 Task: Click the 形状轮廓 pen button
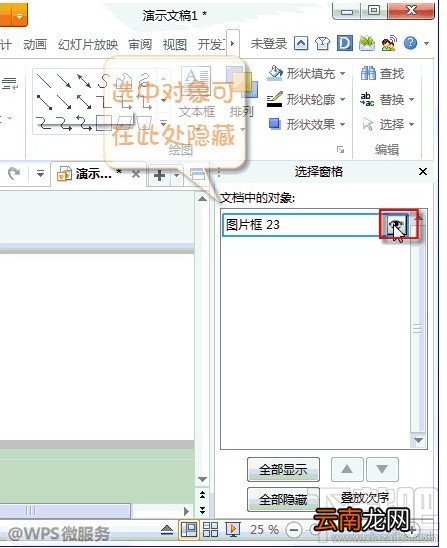[x=301, y=99]
